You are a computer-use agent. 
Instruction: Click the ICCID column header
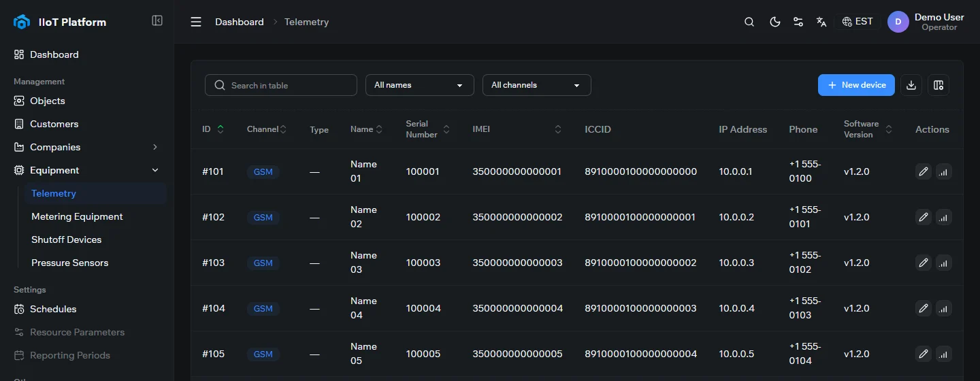pos(598,129)
